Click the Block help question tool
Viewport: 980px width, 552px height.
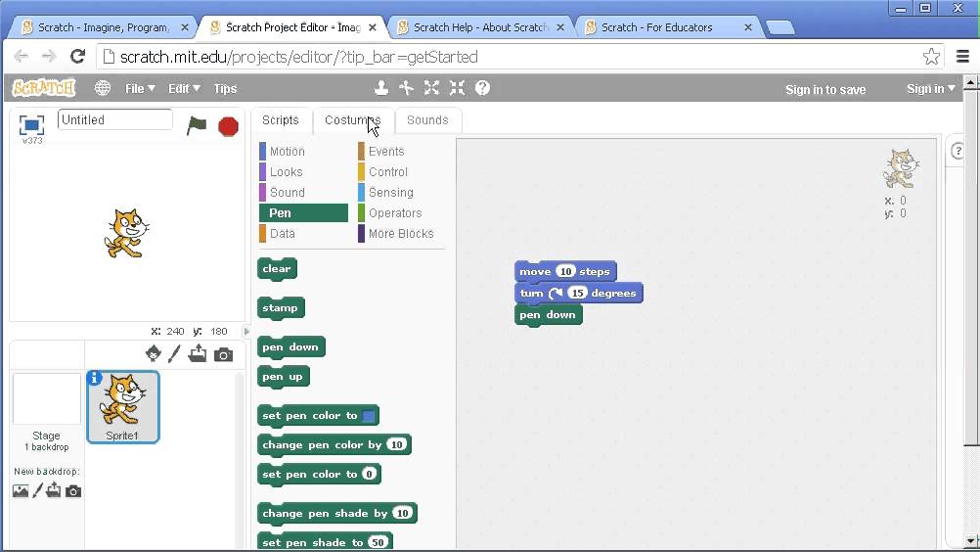point(482,88)
